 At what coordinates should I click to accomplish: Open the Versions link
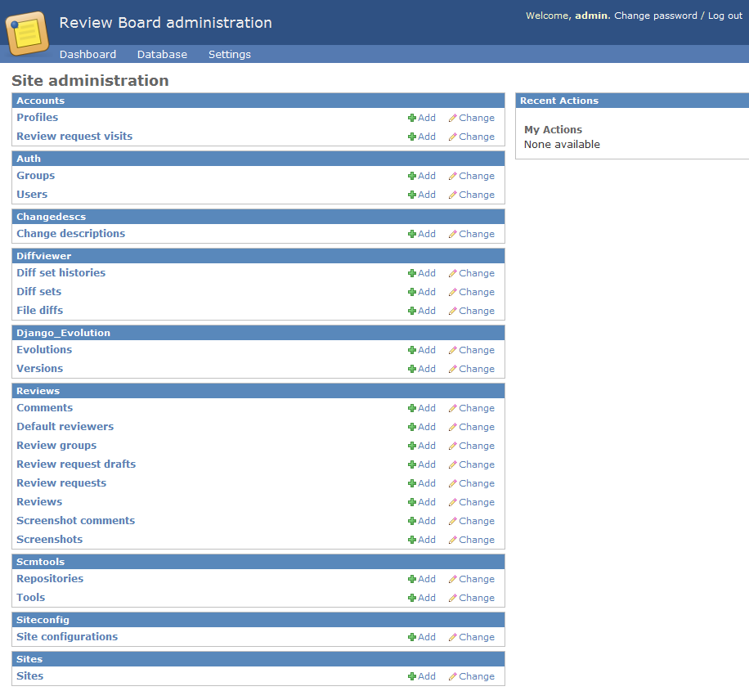pyautogui.click(x=39, y=368)
